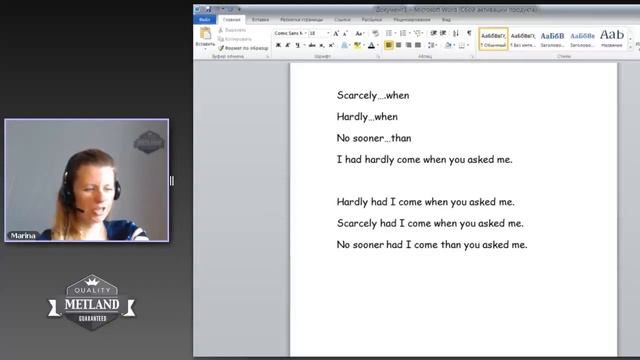Toggle Underline formatting
The image size is (640, 360).
click(x=298, y=45)
